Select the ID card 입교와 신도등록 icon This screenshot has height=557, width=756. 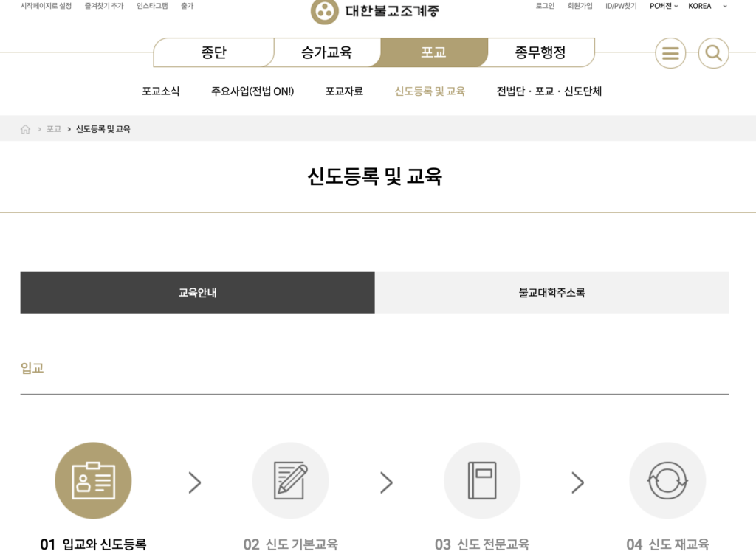coord(93,480)
